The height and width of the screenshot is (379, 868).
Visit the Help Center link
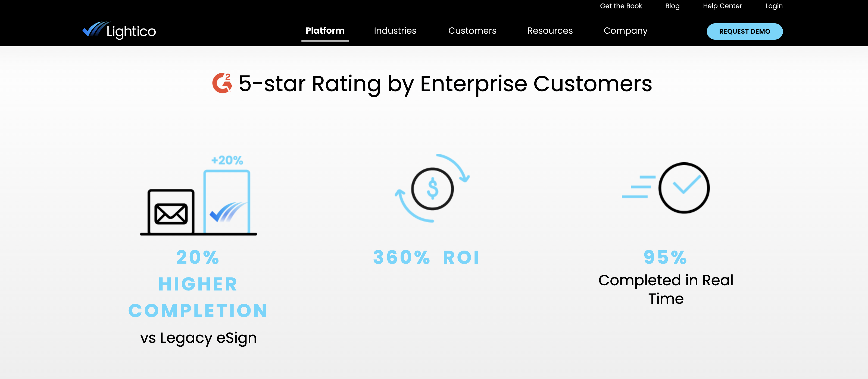coord(722,6)
